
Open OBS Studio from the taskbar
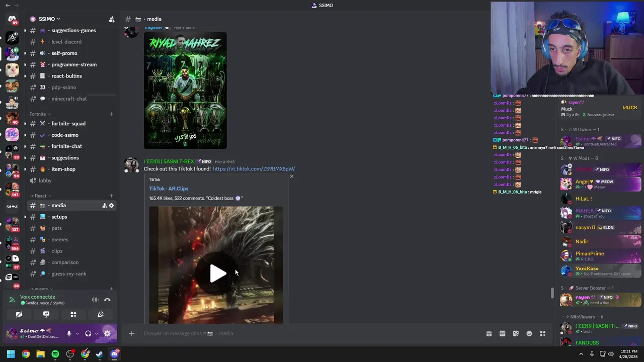70,354
